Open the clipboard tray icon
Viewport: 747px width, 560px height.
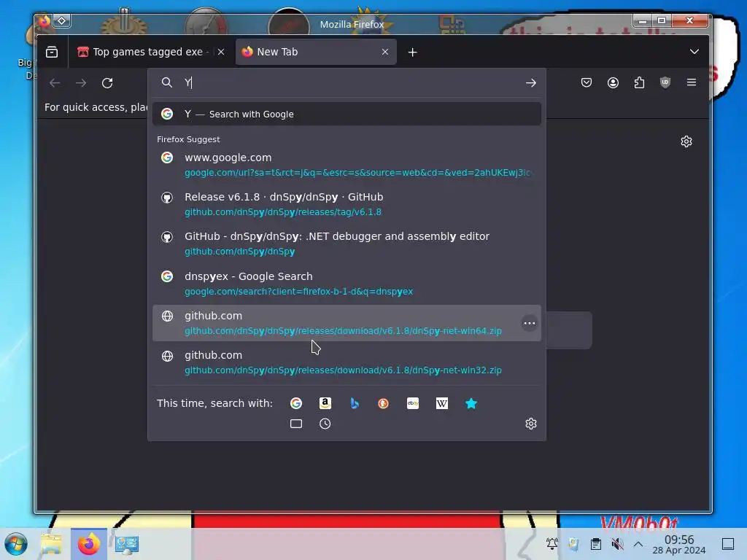point(595,544)
